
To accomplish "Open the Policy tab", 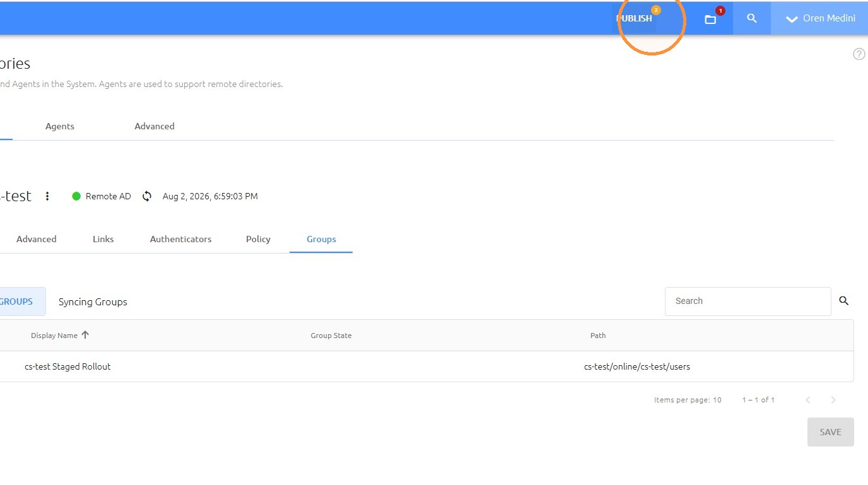I will [258, 239].
